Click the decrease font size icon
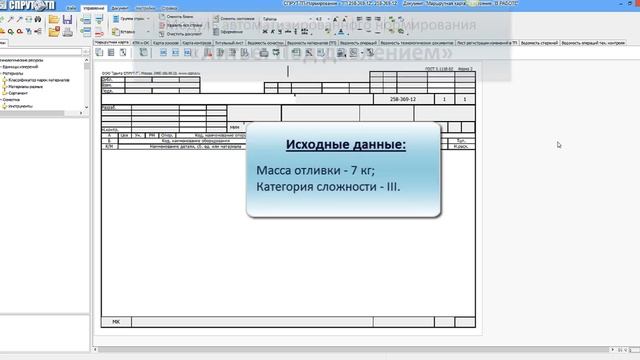The width and height of the screenshot is (640, 360). tap(344, 19)
